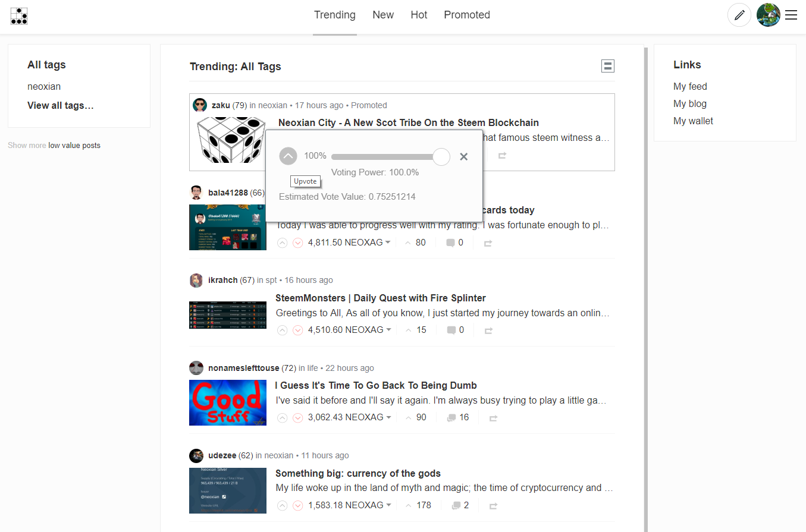
Task: Click the pencil compose post icon
Action: click(739, 15)
